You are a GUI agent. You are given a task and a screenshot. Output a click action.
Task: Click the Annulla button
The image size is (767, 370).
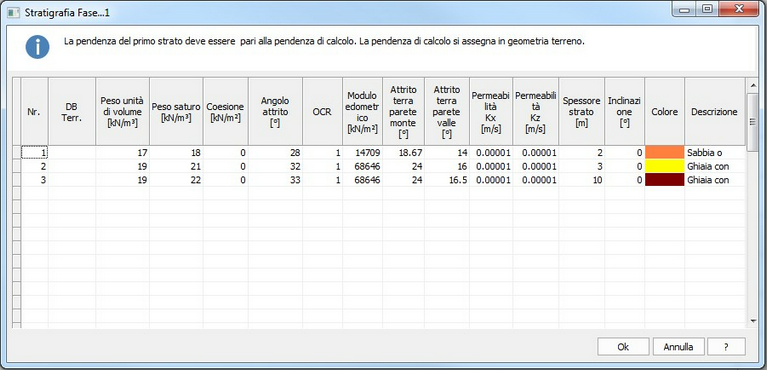(678, 347)
